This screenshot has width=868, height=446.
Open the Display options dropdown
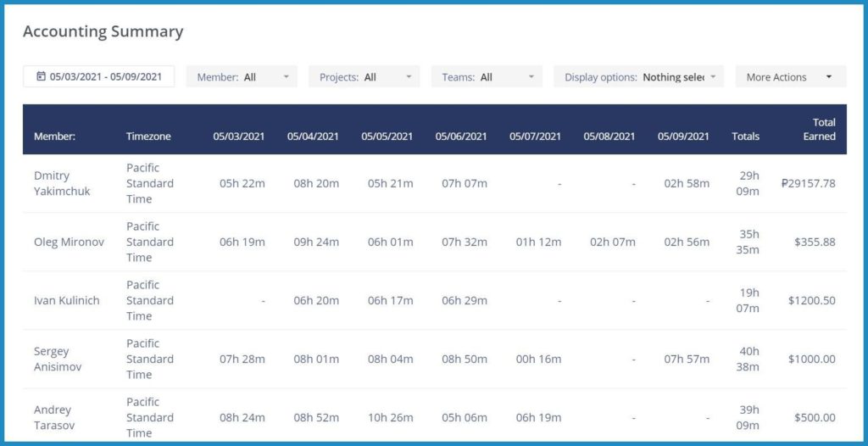[x=639, y=77]
